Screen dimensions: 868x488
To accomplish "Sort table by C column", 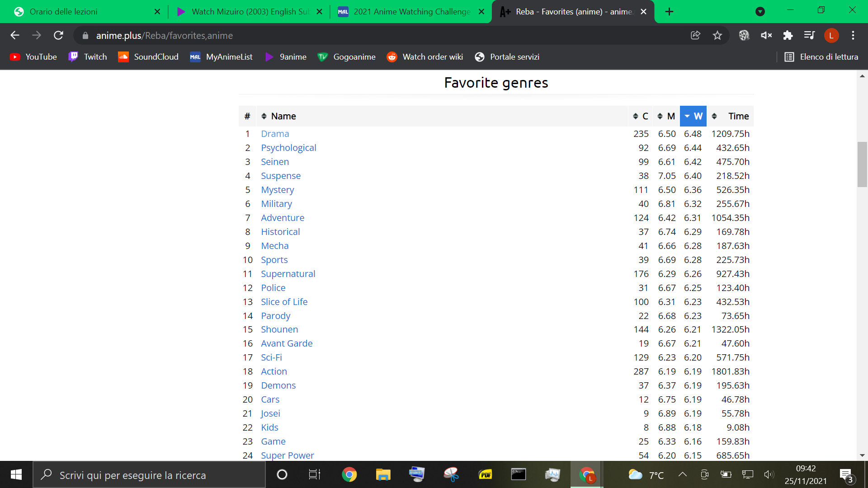I will pyautogui.click(x=641, y=116).
